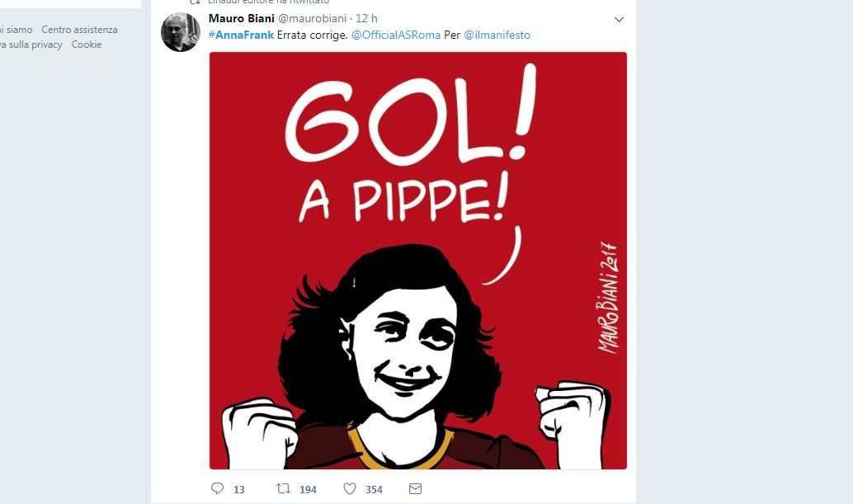View replies by clicking the count 13

238,488
